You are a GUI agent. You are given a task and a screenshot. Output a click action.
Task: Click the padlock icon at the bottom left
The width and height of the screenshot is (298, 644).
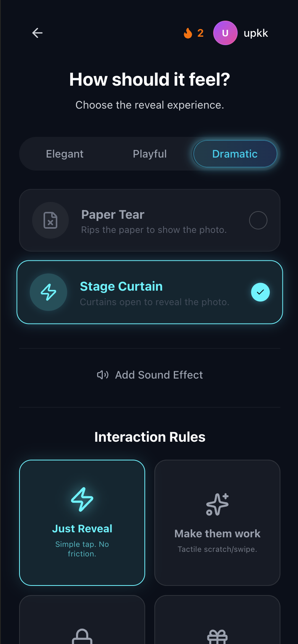click(82, 637)
